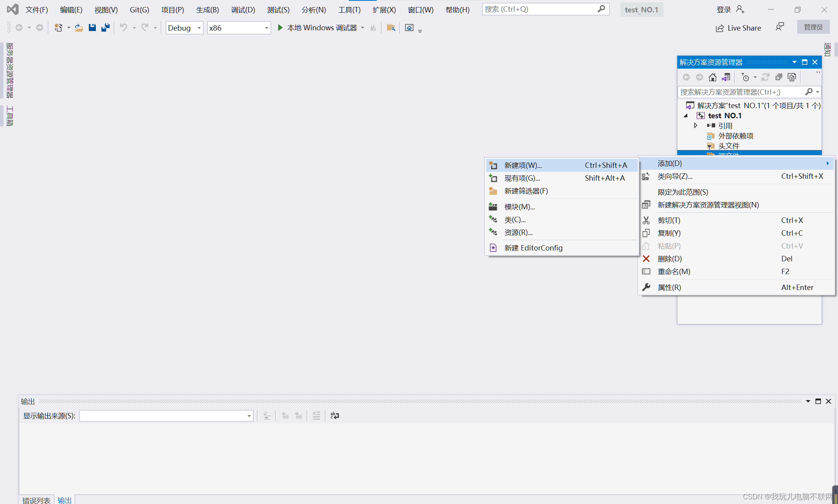The image size is (838, 504).
Task: Click the feedback icon beside Live Share
Action: [x=779, y=28]
